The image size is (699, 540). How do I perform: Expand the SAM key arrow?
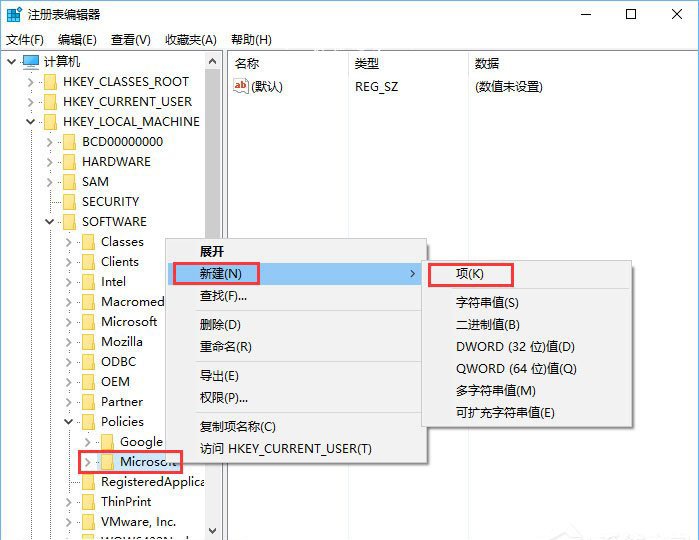(x=49, y=182)
